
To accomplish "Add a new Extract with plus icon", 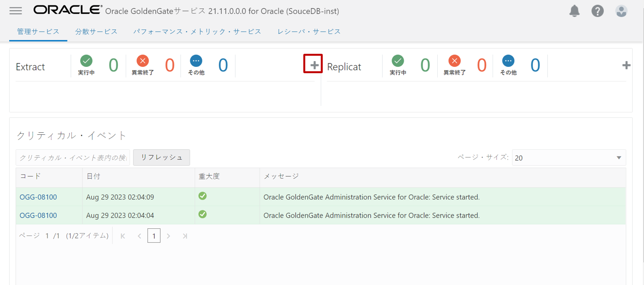I will [x=314, y=65].
